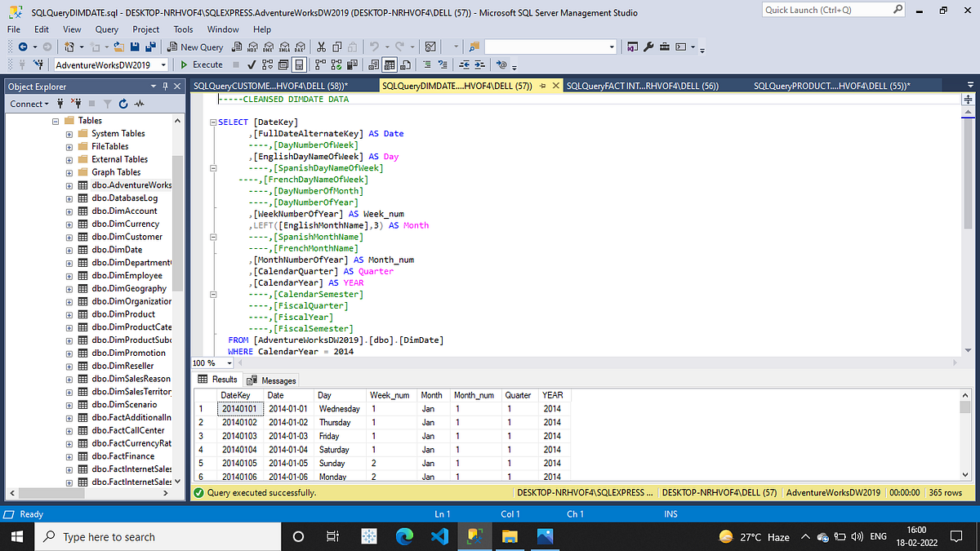Comment out selected lines with the comment icon

click(x=426, y=64)
